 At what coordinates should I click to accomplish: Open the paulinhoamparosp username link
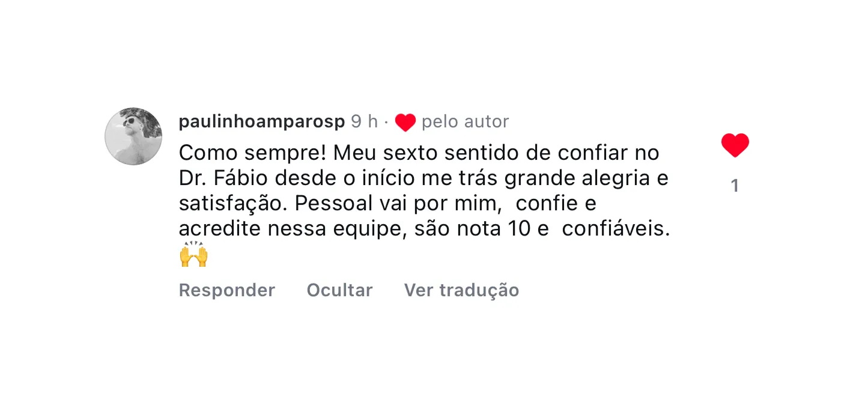(x=262, y=121)
